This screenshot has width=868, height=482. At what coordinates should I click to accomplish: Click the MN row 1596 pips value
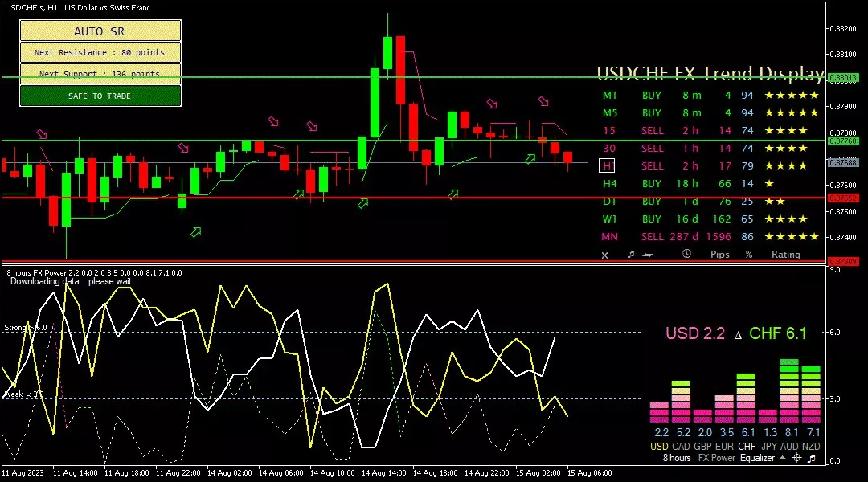click(x=719, y=237)
